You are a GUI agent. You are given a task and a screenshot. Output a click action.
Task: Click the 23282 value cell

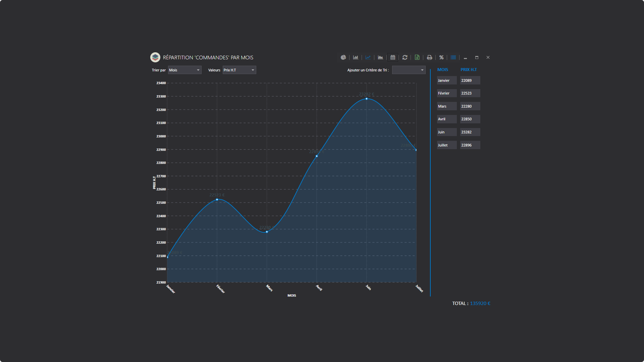[470, 132]
